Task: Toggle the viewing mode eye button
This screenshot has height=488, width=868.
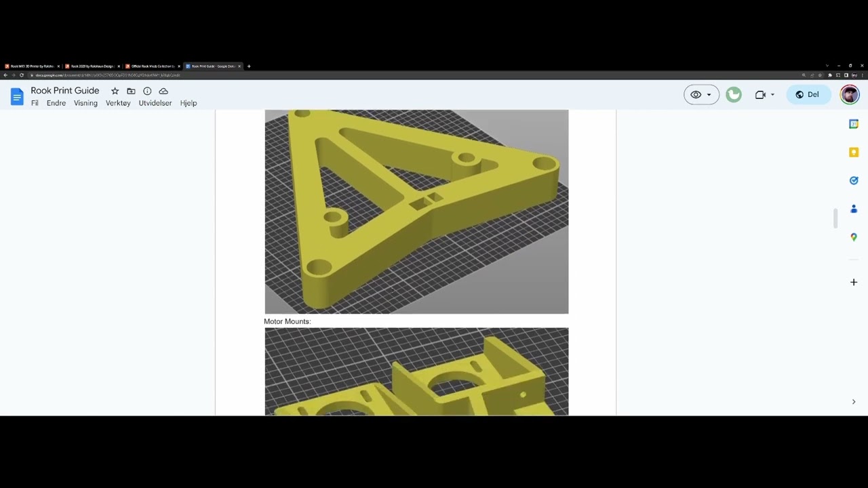Action: click(x=696, y=95)
